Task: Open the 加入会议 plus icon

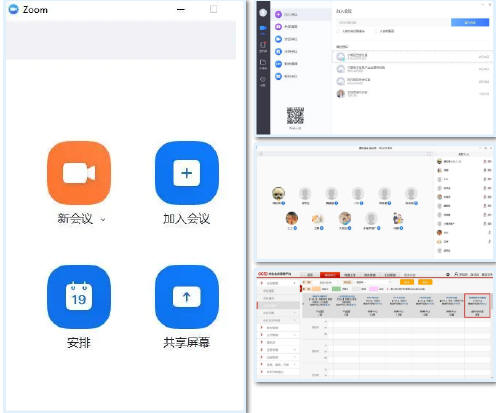Action: [x=187, y=173]
